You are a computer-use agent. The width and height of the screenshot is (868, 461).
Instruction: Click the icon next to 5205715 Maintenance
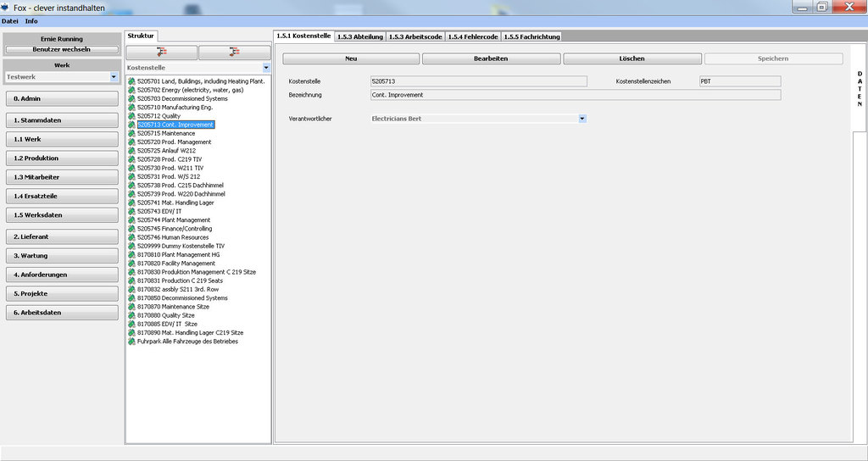tap(131, 134)
